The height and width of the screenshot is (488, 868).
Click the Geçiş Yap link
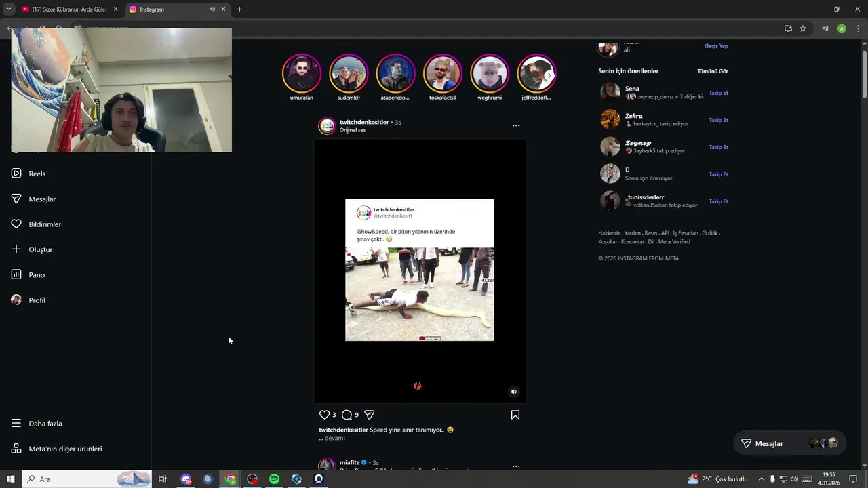click(x=716, y=46)
